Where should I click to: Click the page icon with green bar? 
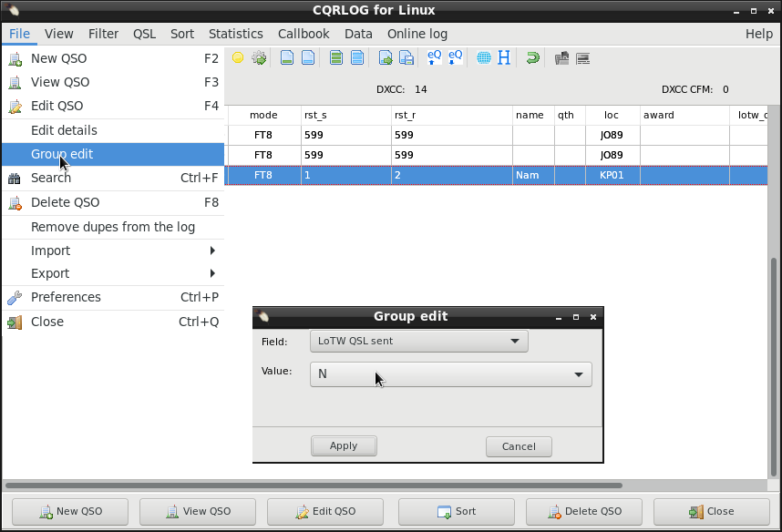click(x=287, y=57)
